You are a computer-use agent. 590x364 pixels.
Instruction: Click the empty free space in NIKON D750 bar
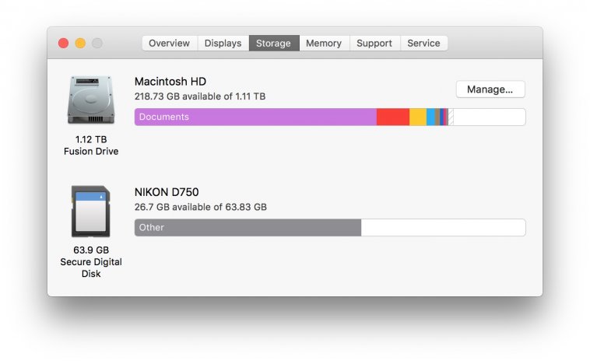[442, 228]
